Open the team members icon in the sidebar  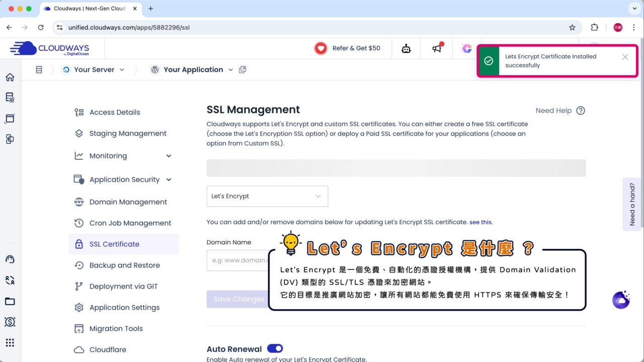click(10, 280)
